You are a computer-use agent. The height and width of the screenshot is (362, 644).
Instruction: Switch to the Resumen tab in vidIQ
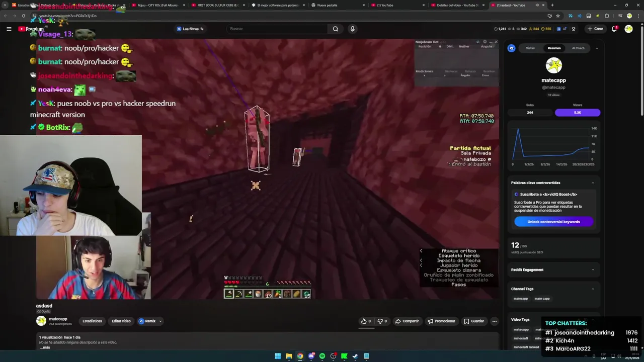pyautogui.click(x=554, y=48)
